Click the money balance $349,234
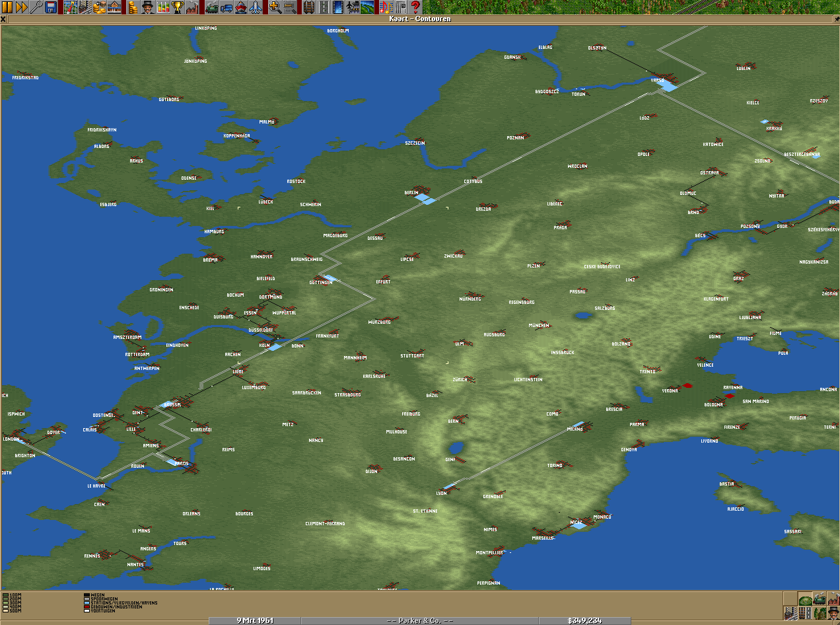The width and height of the screenshot is (840, 625). pyautogui.click(x=584, y=621)
